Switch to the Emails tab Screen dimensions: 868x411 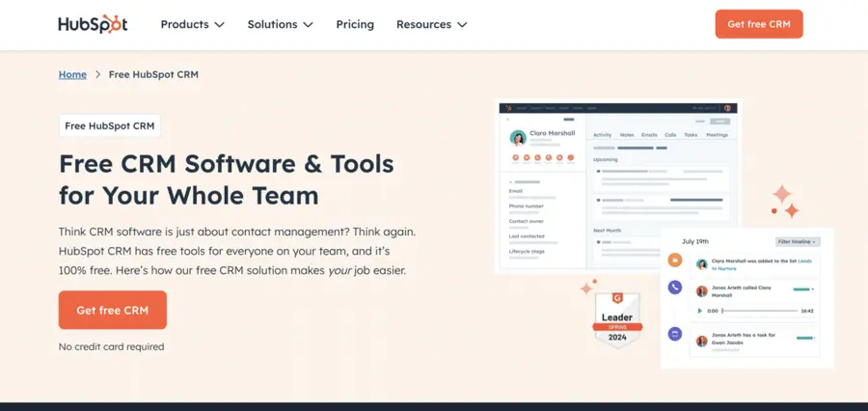649,135
